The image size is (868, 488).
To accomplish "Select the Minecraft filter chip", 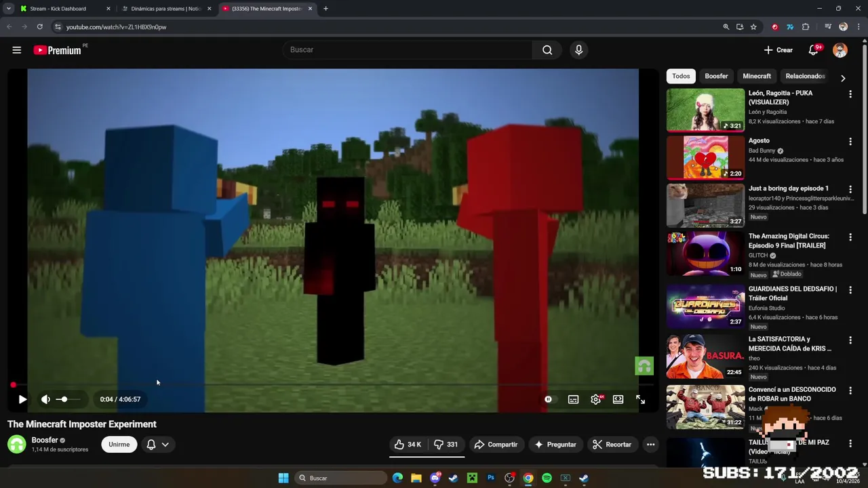I will (x=757, y=76).
